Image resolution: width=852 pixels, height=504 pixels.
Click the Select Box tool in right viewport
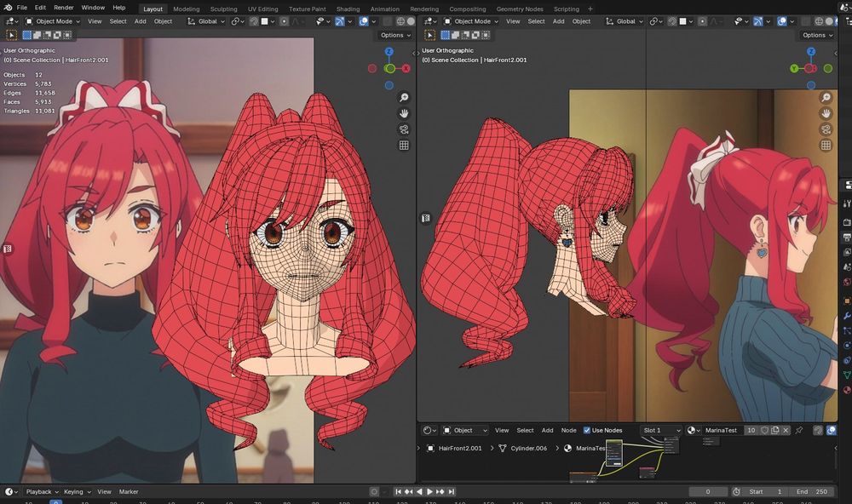pyautogui.click(x=429, y=35)
